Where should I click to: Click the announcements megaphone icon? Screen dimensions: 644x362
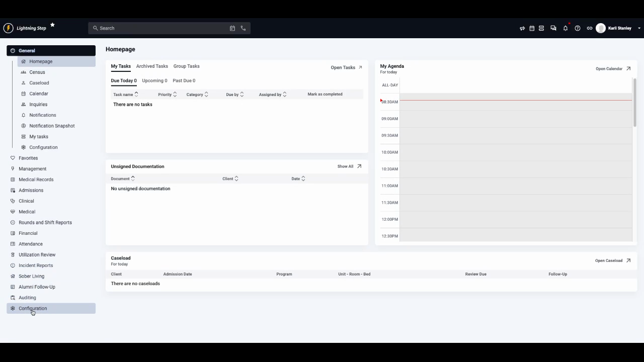(x=522, y=28)
